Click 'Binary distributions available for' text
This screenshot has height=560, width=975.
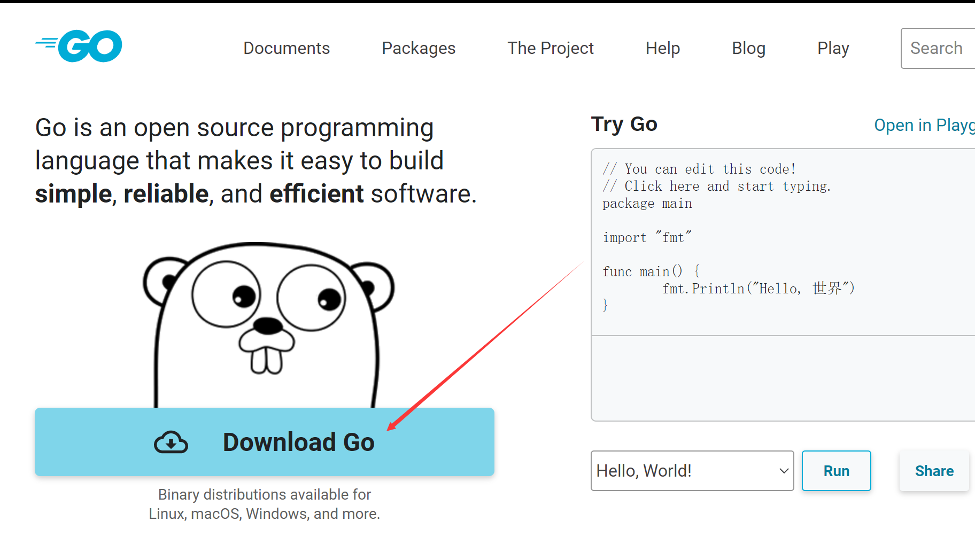265,494
